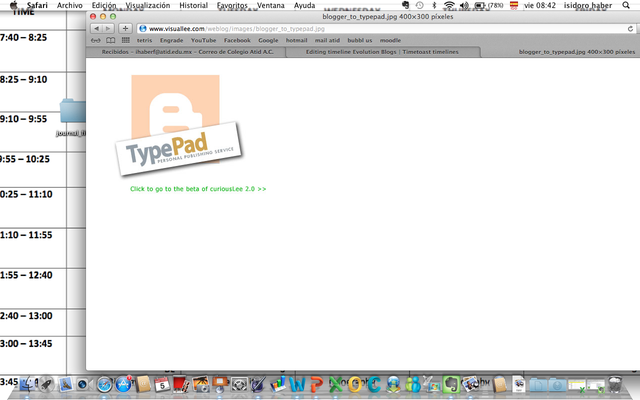Open Spotlight search magnifier
Image resolution: width=640 pixels, height=400 pixels.
(x=626, y=5)
